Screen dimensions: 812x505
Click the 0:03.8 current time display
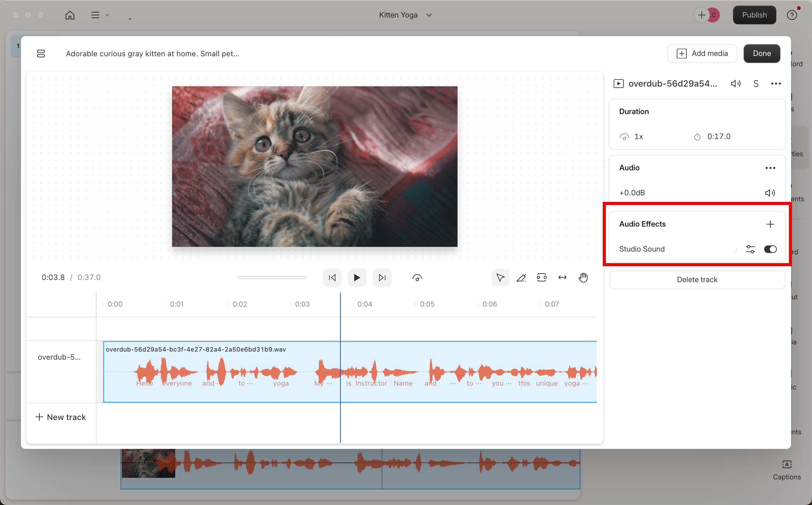53,277
